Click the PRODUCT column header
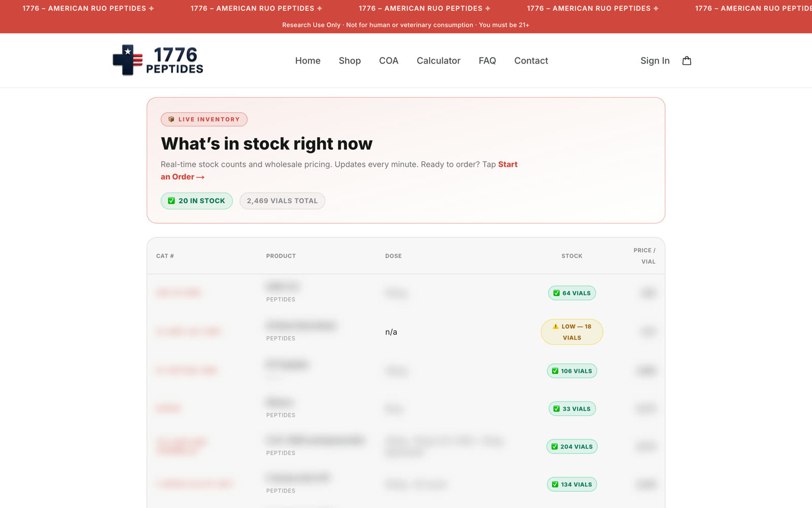This screenshot has height=508, width=812. 281,256
